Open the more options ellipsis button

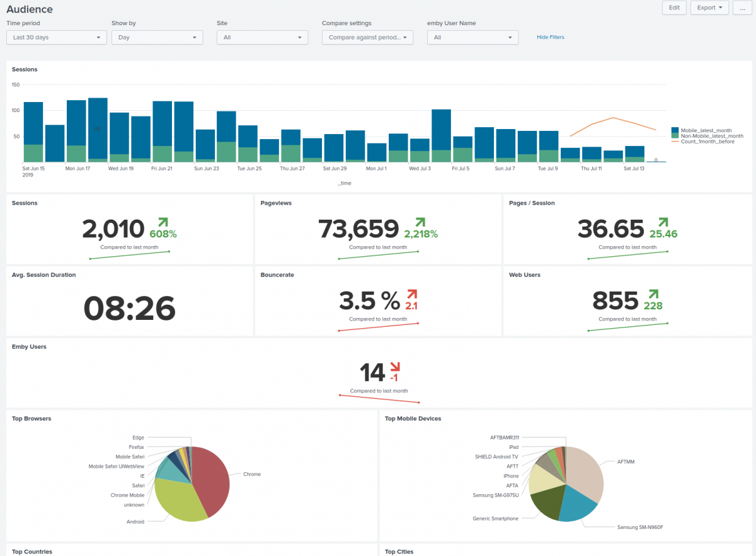(741, 8)
